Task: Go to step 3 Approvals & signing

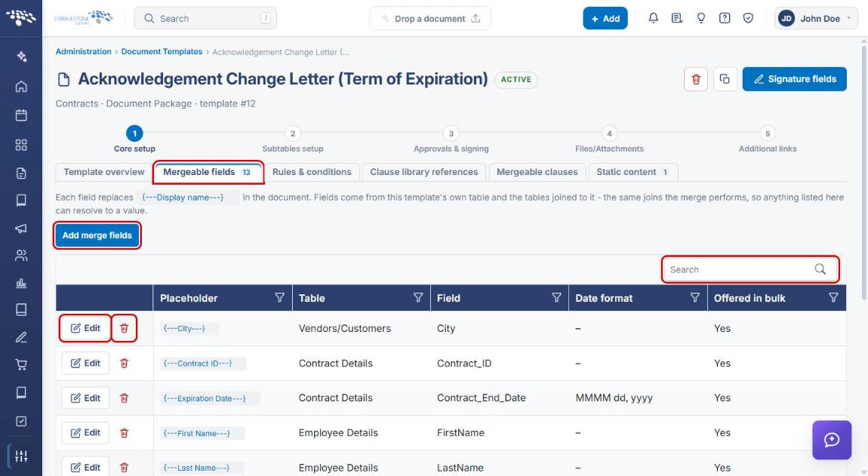Action: click(451, 140)
